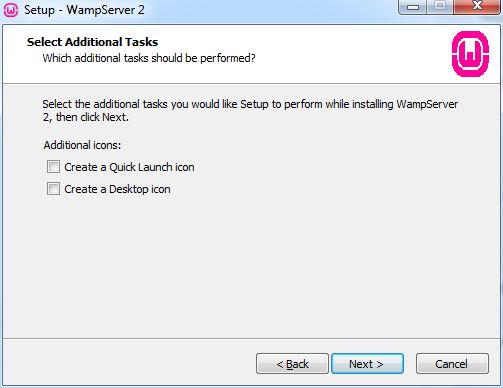Screen dimensions: 503x388
Task: Enable the Quick Launch icon checkbox
Action: (x=53, y=167)
